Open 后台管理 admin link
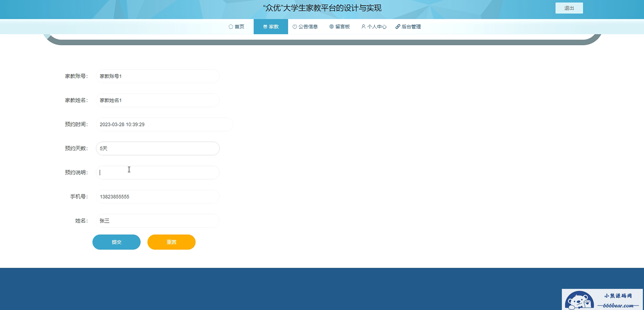Screen dimensions: 644x310 (408, 26)
